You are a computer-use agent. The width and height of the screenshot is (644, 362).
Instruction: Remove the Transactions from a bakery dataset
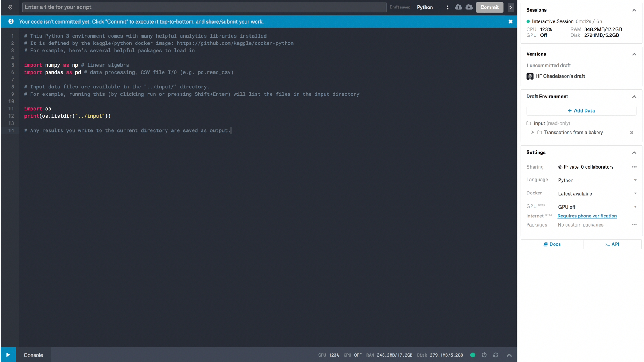pos(631,133)
